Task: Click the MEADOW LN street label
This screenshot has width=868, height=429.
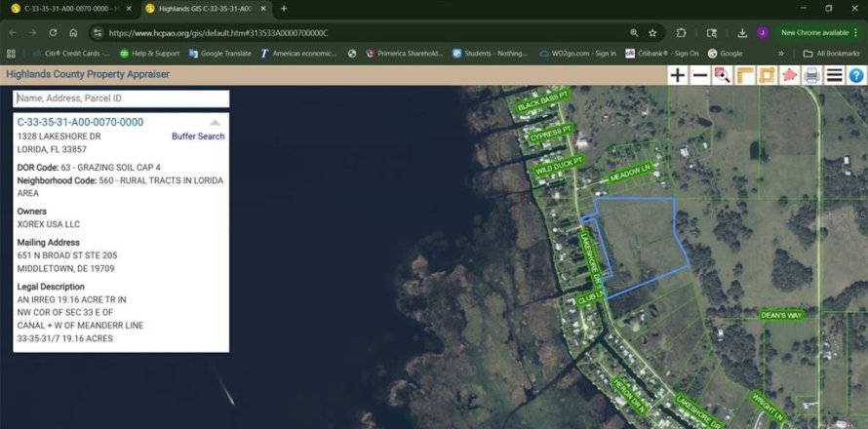Action: click(629, 174)
